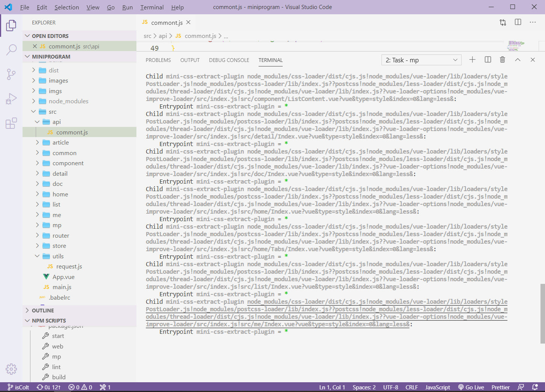The image size is (545, 392).
Task: Expand the dist folder
Action: point(33,70)
